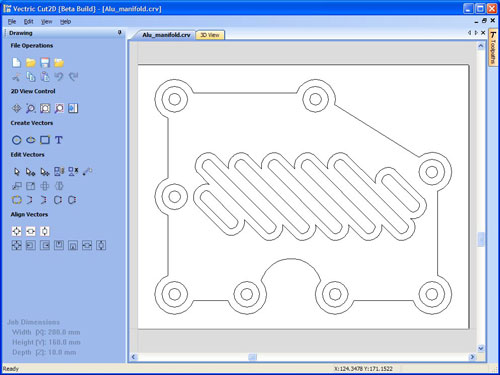This screenshot has height=375, width=500.
Task: Select the Draw Rectangle tool
Action: pyautogui.click(x=45, y=140)
